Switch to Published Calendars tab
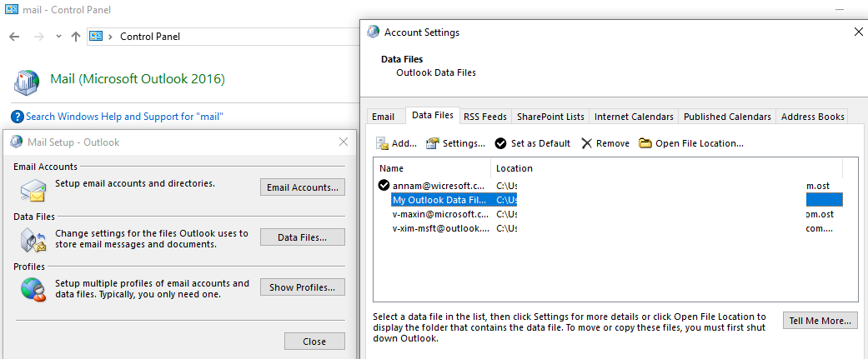The height and width of the screenshot is (359, 868). [727, 117]
